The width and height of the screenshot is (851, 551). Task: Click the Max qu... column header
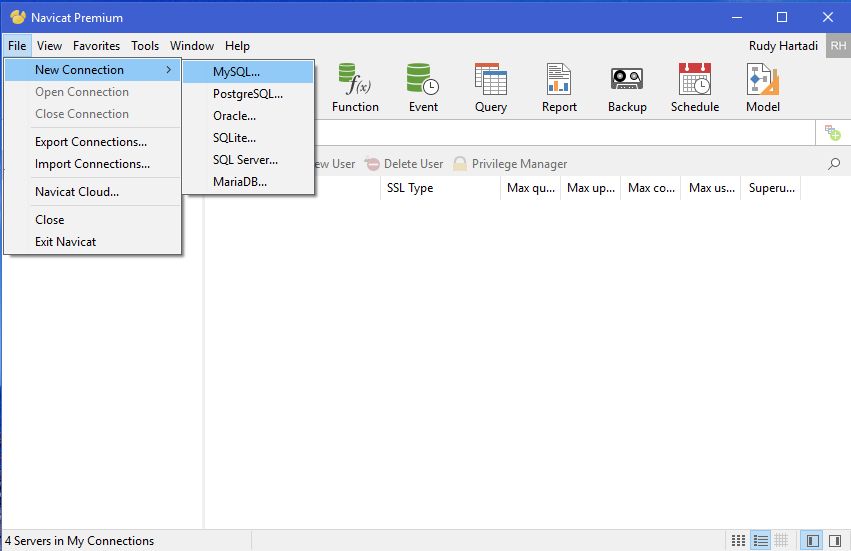point(530,188)
